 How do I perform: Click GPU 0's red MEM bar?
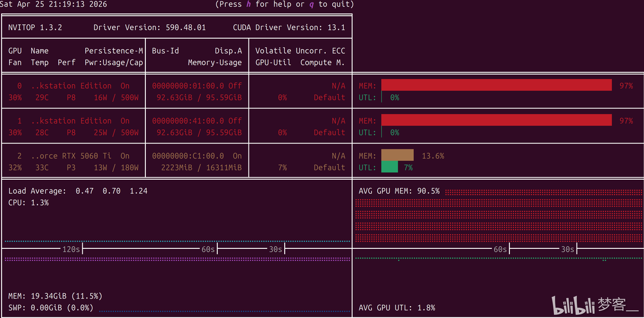pyautogui.click(x=497, y=85)
